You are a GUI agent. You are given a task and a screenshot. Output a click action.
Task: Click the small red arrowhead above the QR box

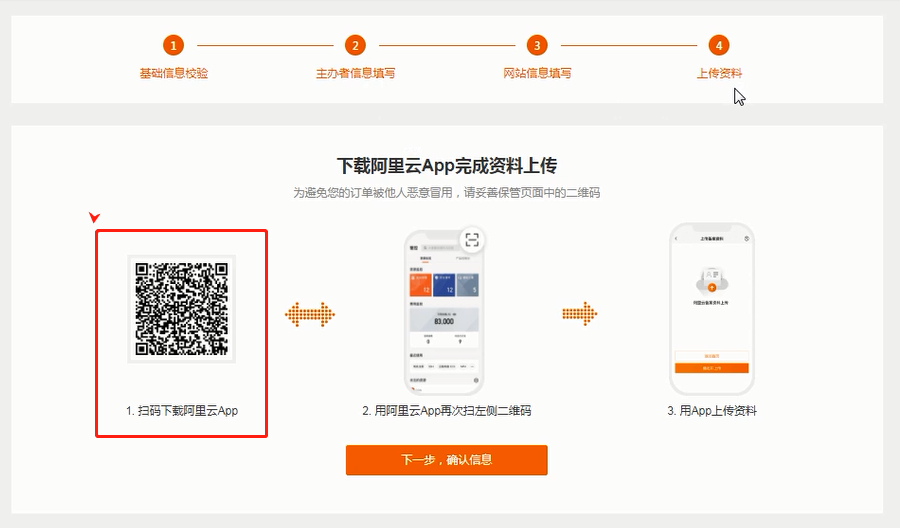[95, 218]
